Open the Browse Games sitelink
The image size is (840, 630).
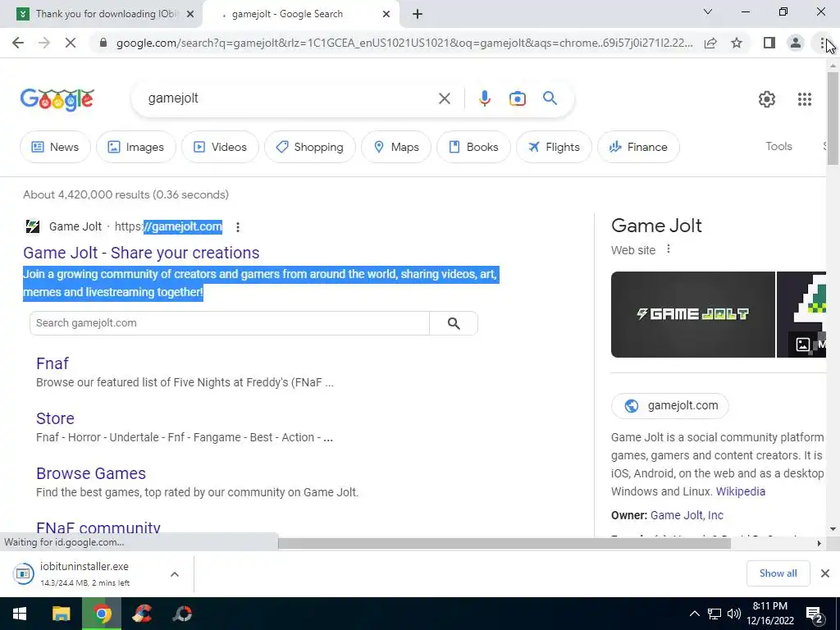(x=90, y=473)
